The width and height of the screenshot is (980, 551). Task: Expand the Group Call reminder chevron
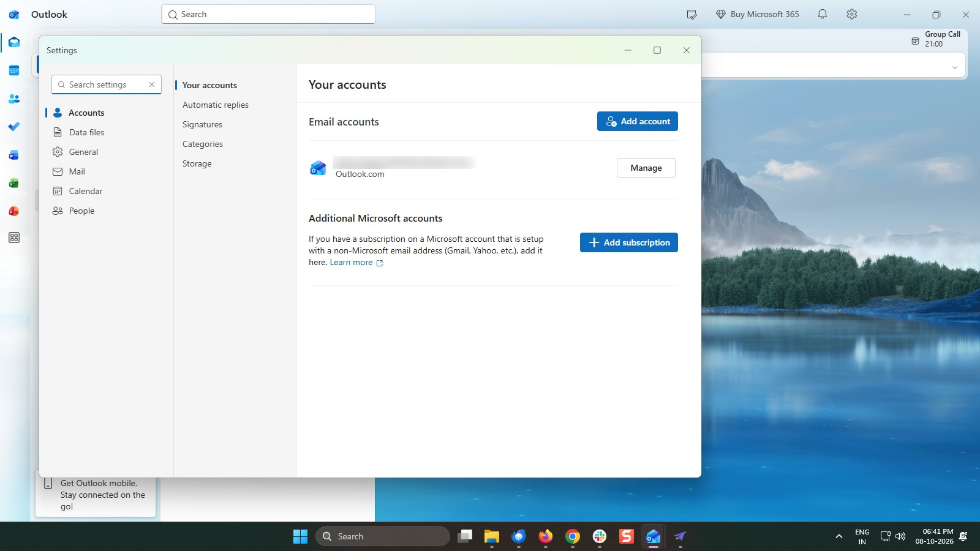click(x=954, y=67)
